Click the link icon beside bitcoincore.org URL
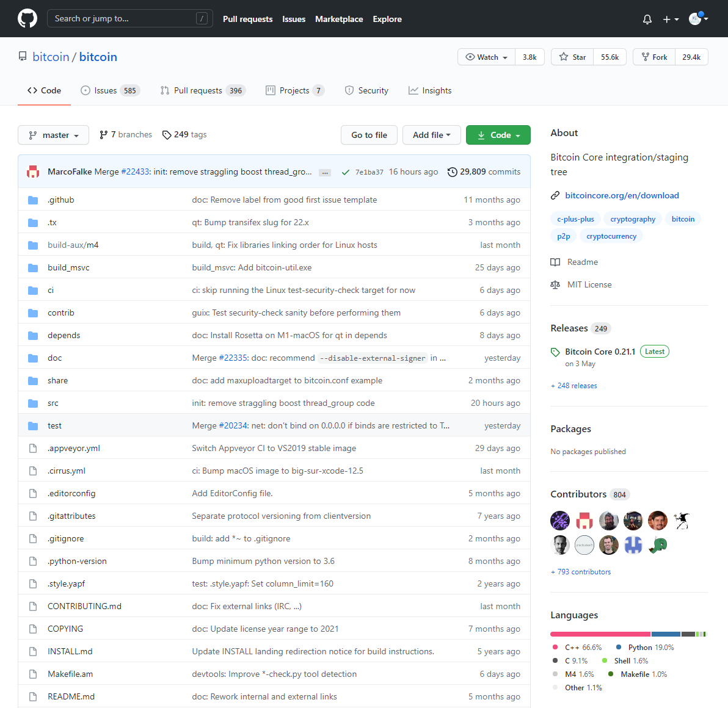This screenshot has width=728, height=708. (x=555, y=196)
